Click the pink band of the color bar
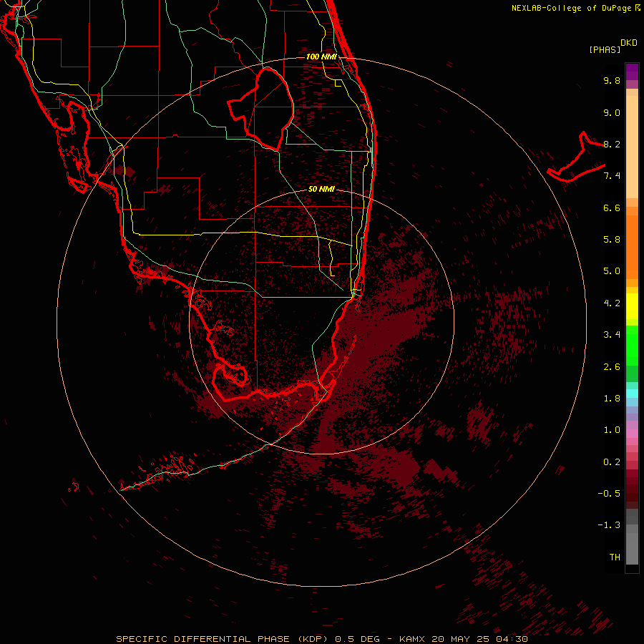This screenshot has height=644, width=644. 632,434
